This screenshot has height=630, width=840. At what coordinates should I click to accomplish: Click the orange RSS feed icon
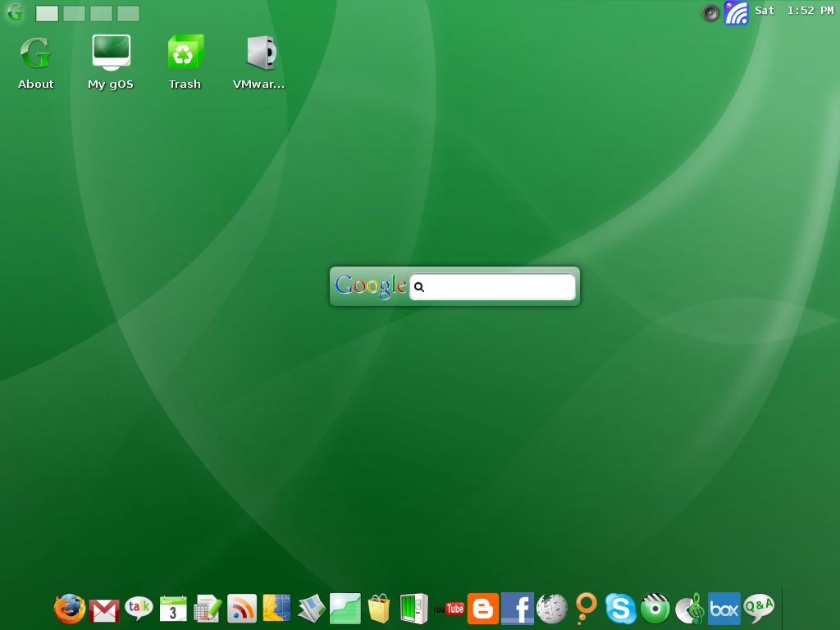click(x=242, y=609)
